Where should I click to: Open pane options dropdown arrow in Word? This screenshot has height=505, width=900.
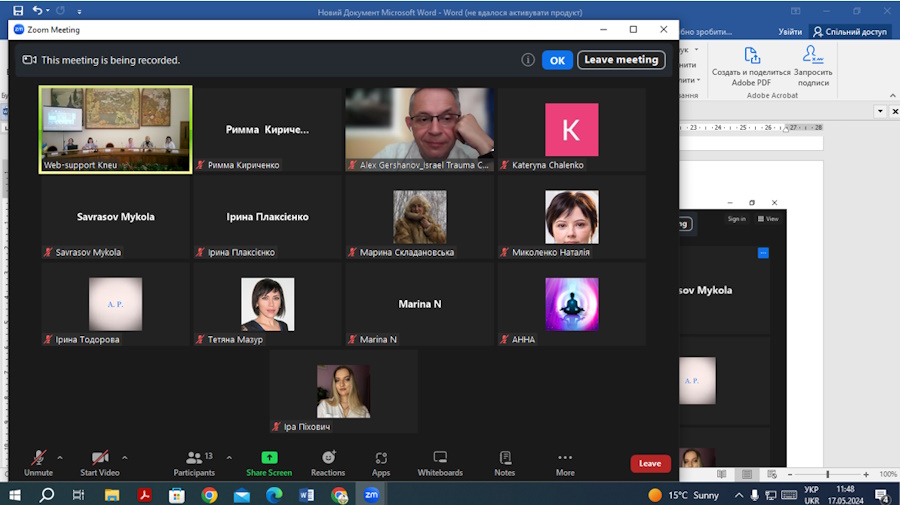880,111
